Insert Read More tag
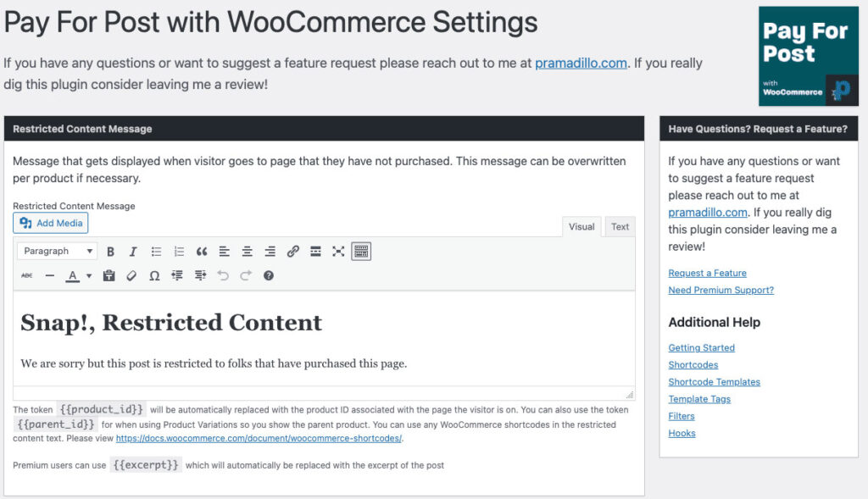 [315, 252]
